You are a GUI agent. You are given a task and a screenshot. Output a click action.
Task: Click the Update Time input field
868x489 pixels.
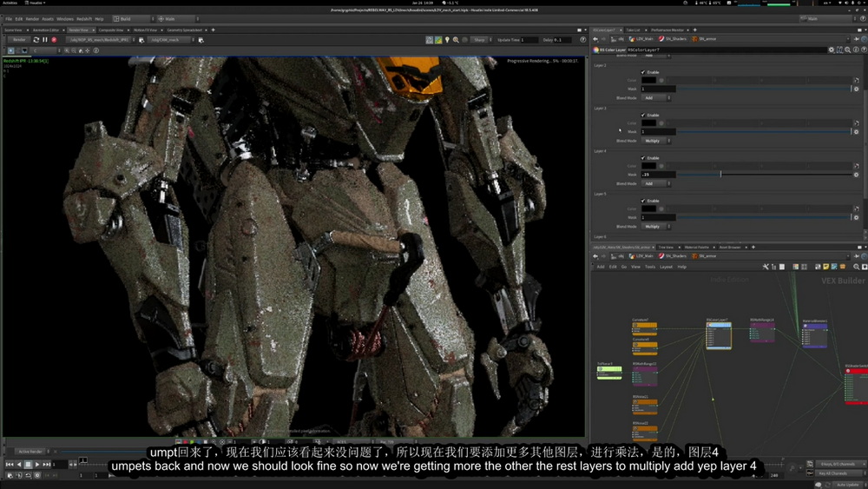[x=529, y=40]
